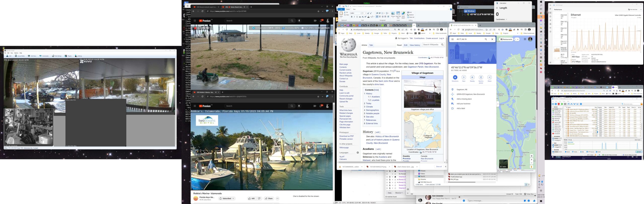644x204 pixels.
Task: Open the Talk tab on Wikipedia article
Action: tap(371, 45)
